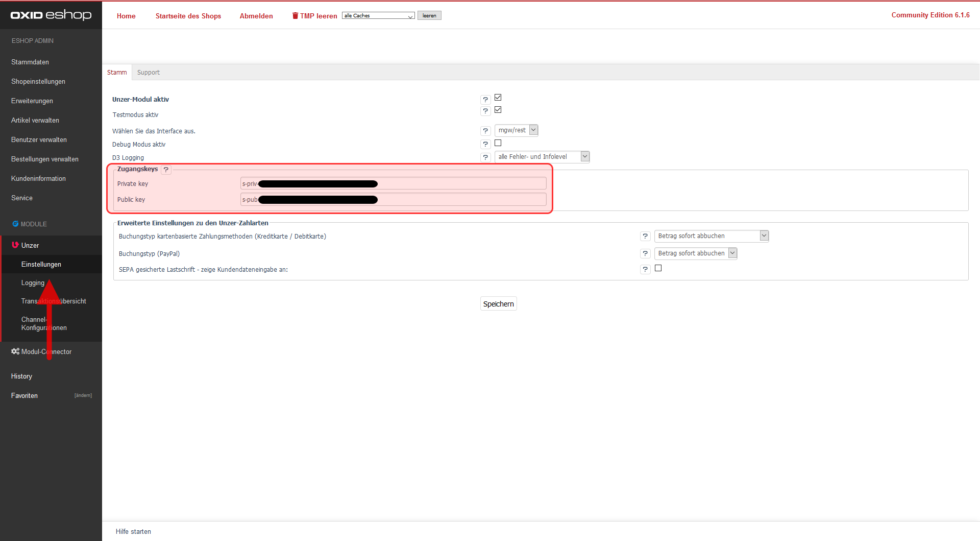
Task: Click the help icon for D3 Logging
Action: click(485, 157)
